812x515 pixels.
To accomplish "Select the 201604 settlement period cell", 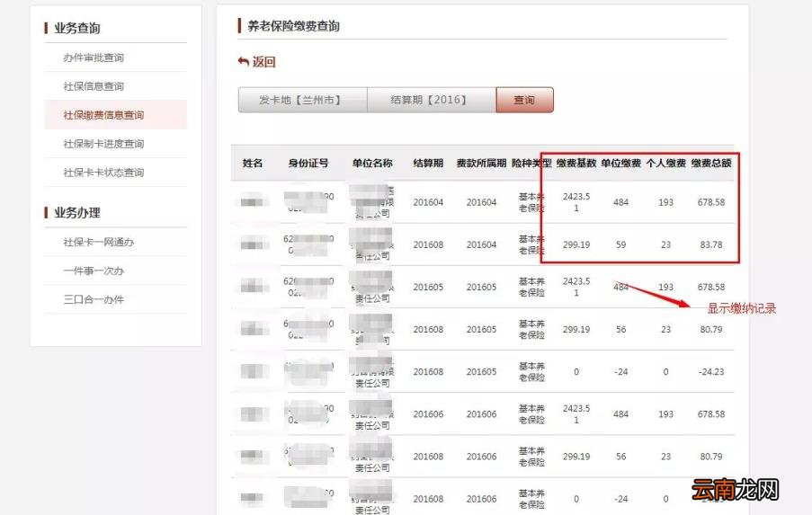I will 428,202.
